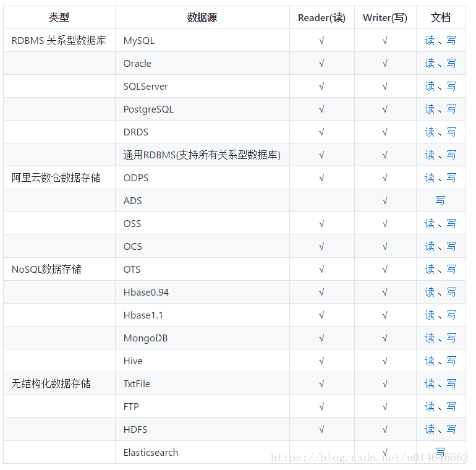Image resolution: width=476 pixels, height=470 pixels.
Task: Open the Hbase1.1 write (写) doc link
Action: pyautogui.click(x=451, y=315)
